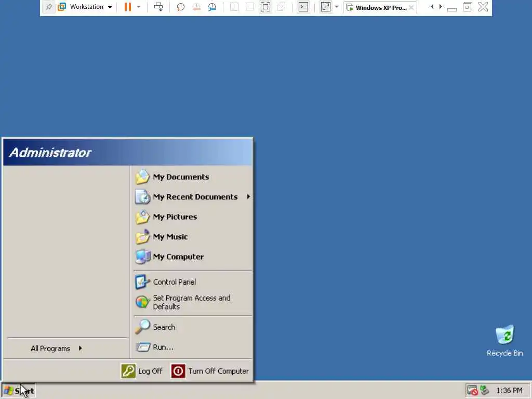Click the My Documents folder icon
The image size is (532, 399).
pos(142,177)
